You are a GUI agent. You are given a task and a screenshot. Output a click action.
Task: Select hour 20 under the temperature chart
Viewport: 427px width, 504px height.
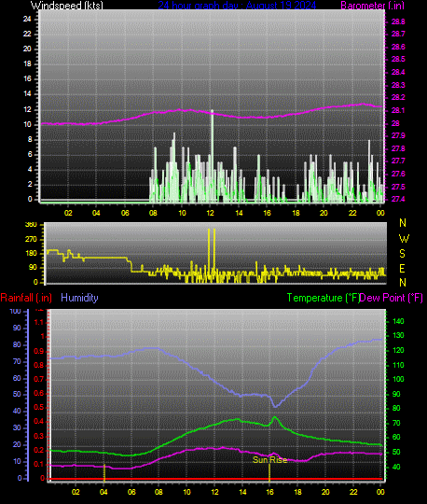click(325, 492)
